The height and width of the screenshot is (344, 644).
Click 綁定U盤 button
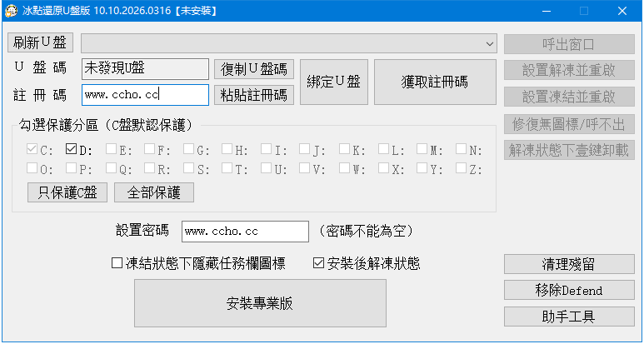[333, 82]
